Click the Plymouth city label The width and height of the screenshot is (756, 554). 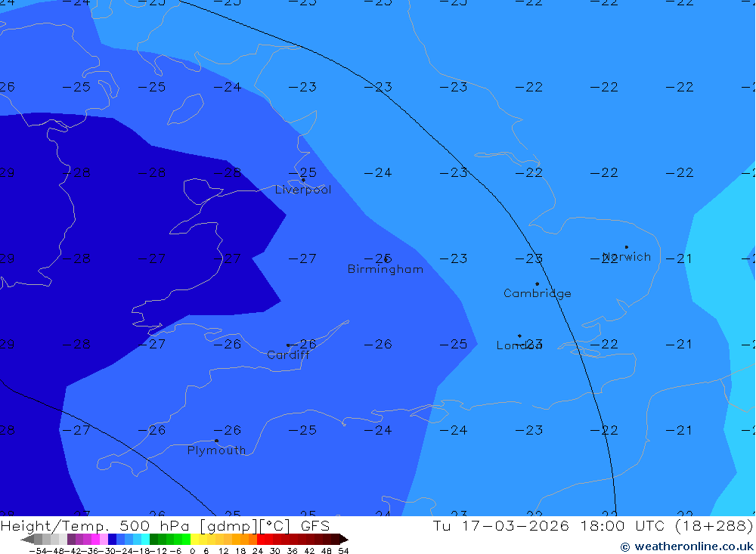point(216,450)
